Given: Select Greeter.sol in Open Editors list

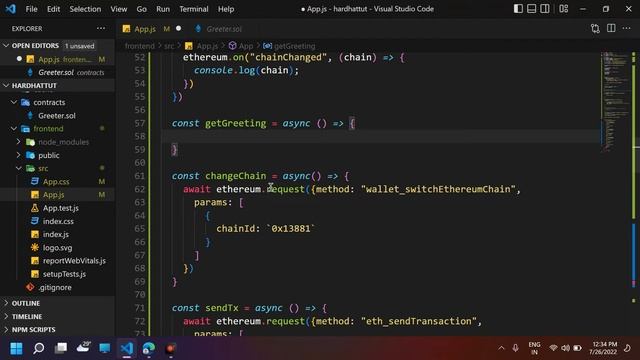Looking at the screenshot, I should pyautogui.click(x=57, y=72).
